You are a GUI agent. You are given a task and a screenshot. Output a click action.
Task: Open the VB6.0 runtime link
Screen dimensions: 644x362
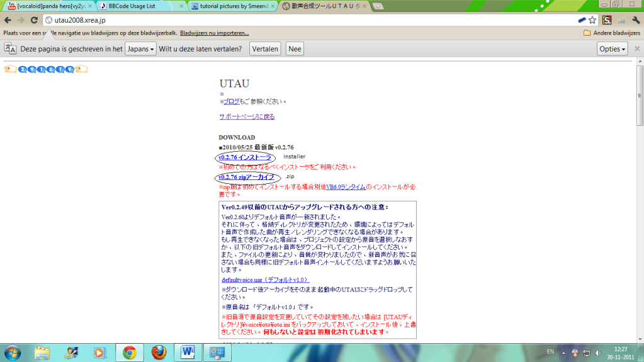[346, 187]
